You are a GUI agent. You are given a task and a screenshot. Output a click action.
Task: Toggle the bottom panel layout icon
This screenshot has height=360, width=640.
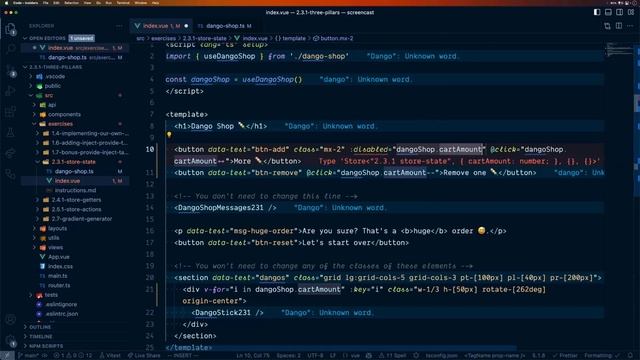coord(608,12)
